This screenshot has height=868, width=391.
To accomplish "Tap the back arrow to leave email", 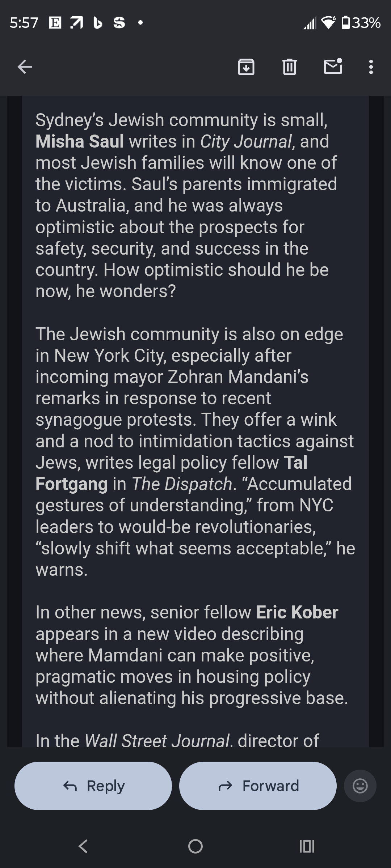I will coord(25,67).
